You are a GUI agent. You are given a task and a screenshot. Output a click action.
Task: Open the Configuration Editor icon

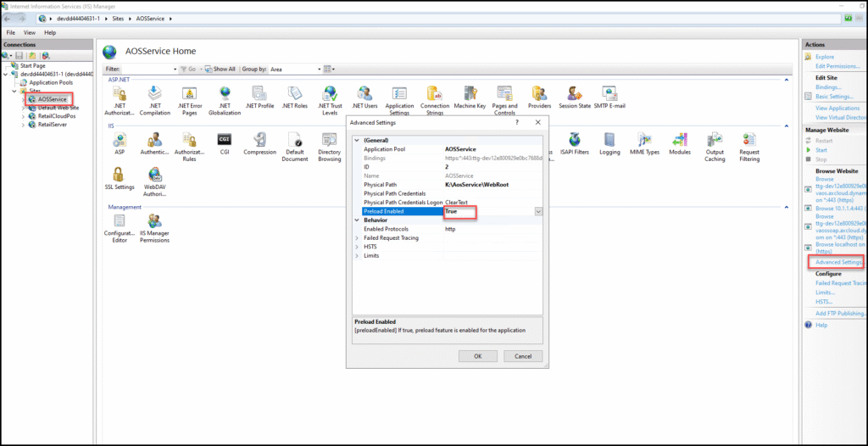120,228
